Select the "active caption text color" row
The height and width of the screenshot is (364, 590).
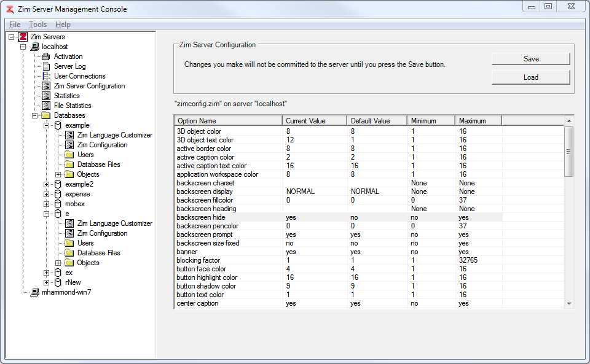[339, 166]
